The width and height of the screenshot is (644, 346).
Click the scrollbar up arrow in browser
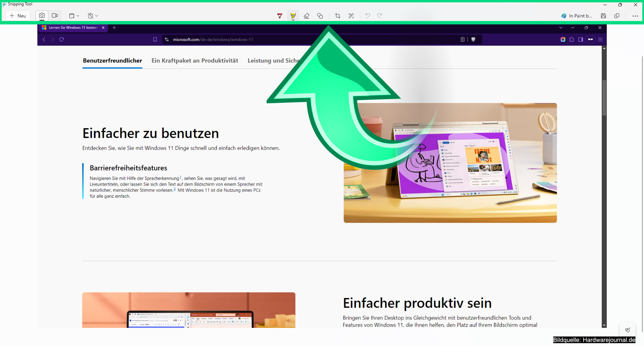coord(604,48)
